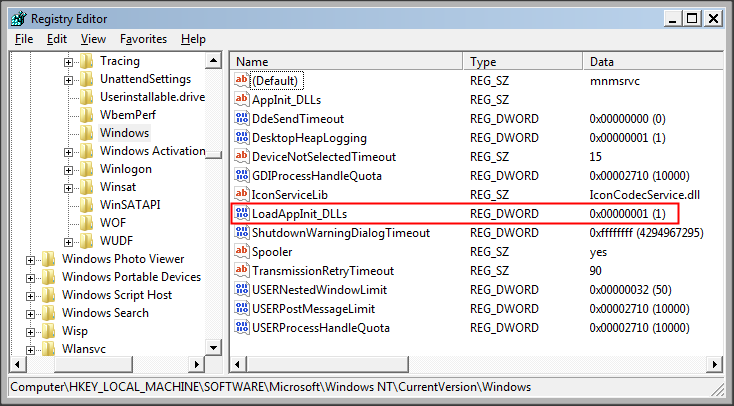Viewport: 734px width, 406px height.
Task: Expand the Tracing key
Action: point(68,62)
